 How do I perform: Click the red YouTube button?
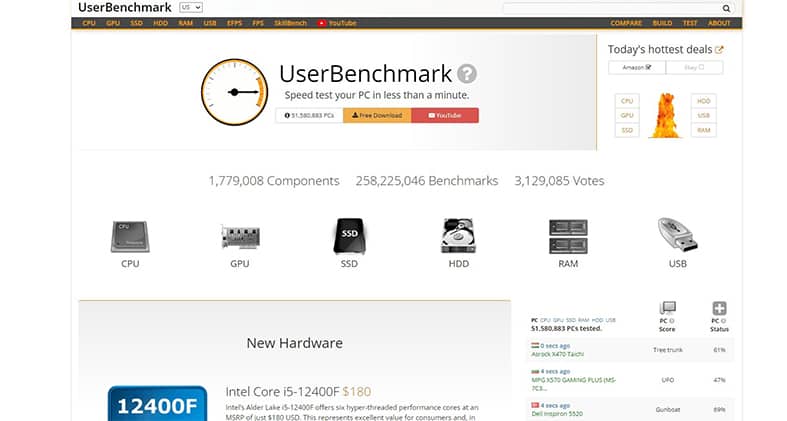[445, 115]
